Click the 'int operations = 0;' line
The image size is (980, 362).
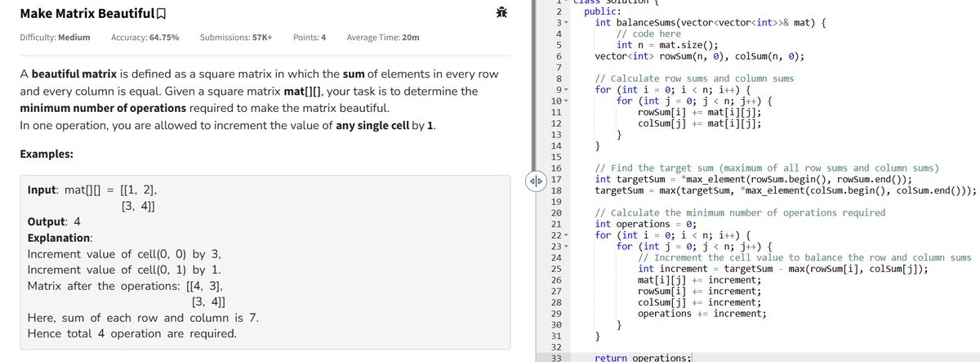coord(646,224)
